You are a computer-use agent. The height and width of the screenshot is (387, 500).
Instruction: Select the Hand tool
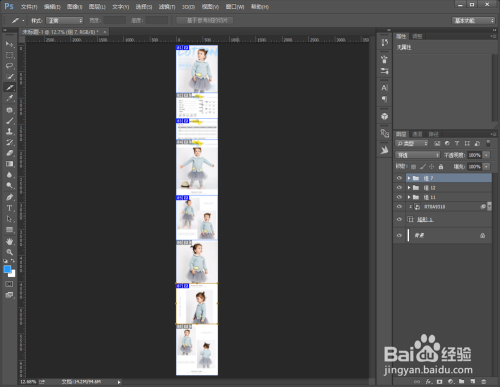pyautogui.click(x=9, y=241)
